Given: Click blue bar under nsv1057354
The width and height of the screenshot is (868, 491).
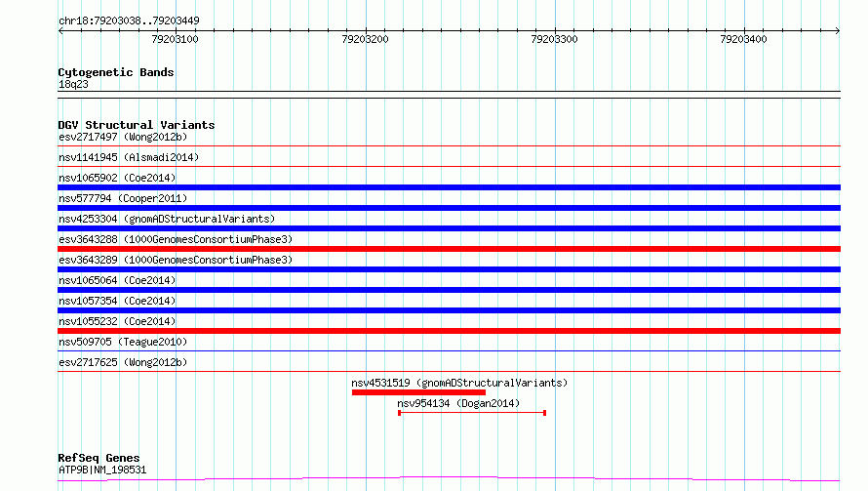Looking at the screenshot, I should (449, 310).
